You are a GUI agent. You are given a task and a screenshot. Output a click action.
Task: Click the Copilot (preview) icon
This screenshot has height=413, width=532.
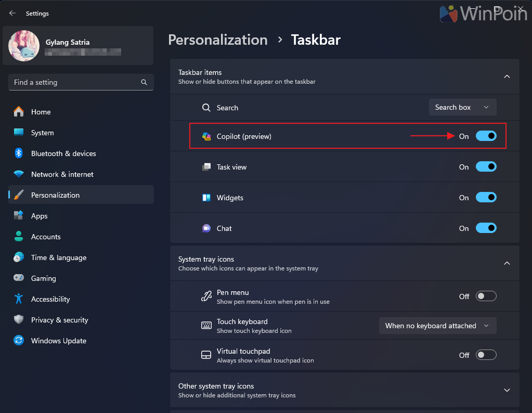tap(206, 136)
